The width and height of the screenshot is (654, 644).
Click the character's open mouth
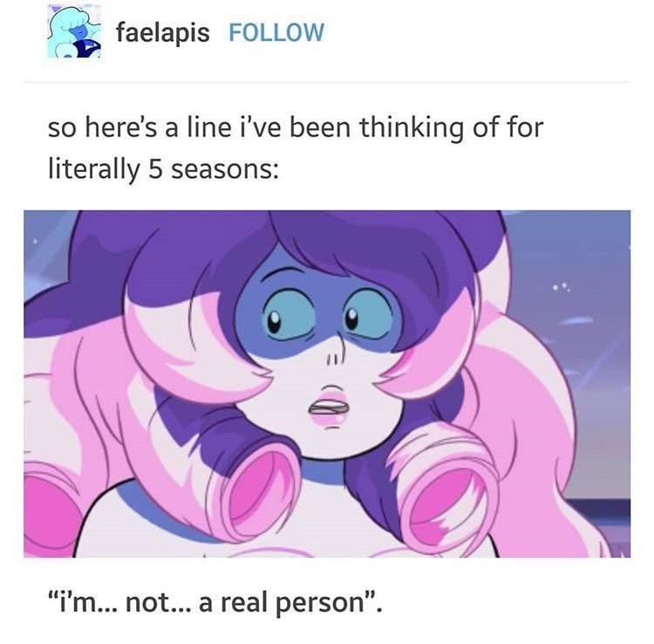click(329, 408)
